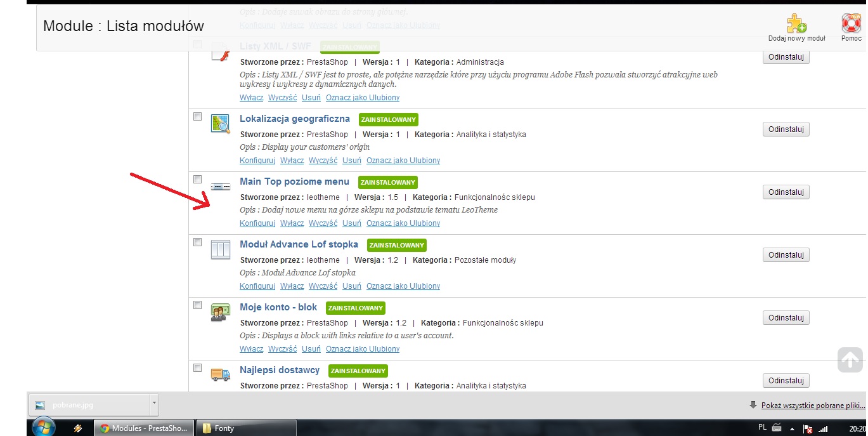Click Wyłącz under Moje konto - blok
This screenshot has height=436, width=868.
click(252, 349)
